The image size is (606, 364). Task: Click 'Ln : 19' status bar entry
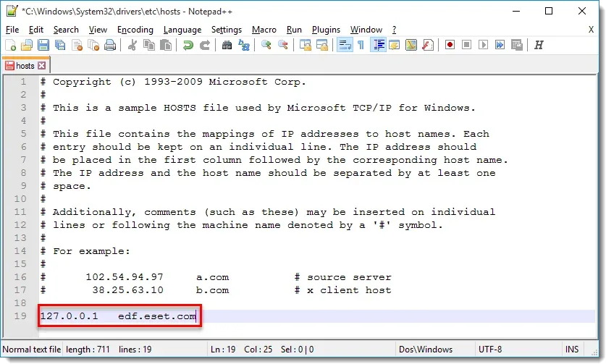223,350
